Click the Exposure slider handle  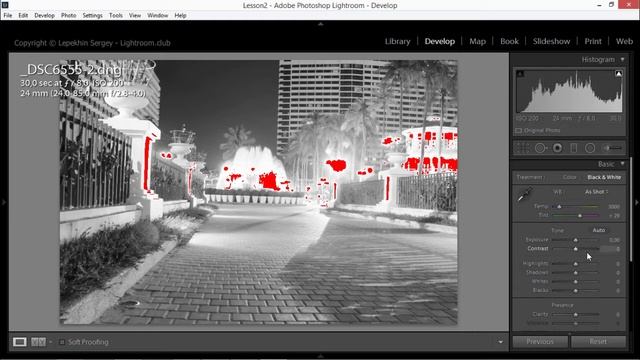[576, 240]
